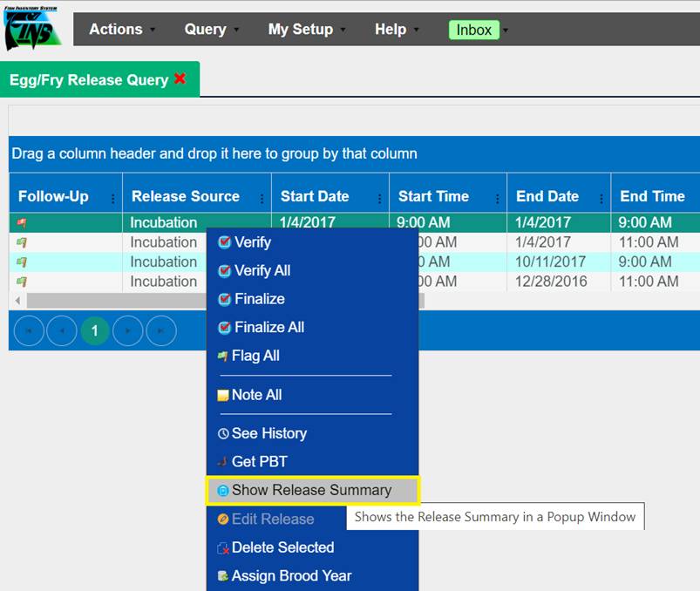The height and width of the screenshot is (591, 700).
Task: Click the red follow-up flag in first row
Action: tap(22, 223)
